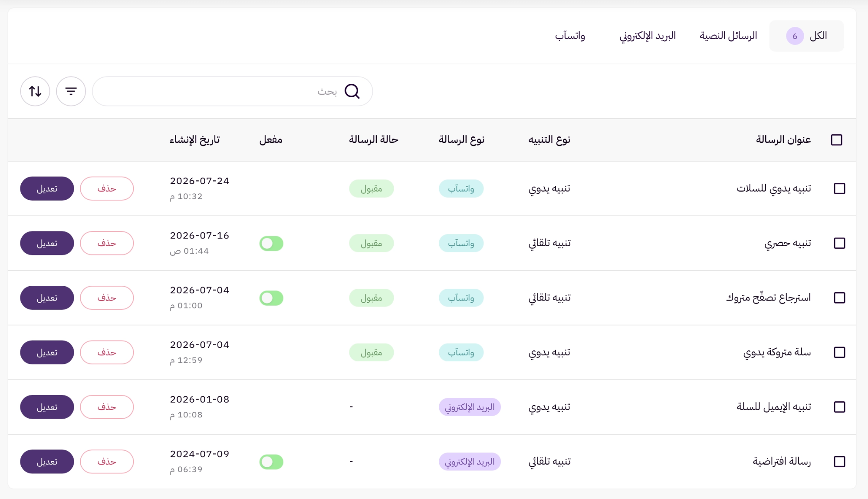Open the البريد الإلكتروني tab
The image size is (868, 499).
click(648, 36)
